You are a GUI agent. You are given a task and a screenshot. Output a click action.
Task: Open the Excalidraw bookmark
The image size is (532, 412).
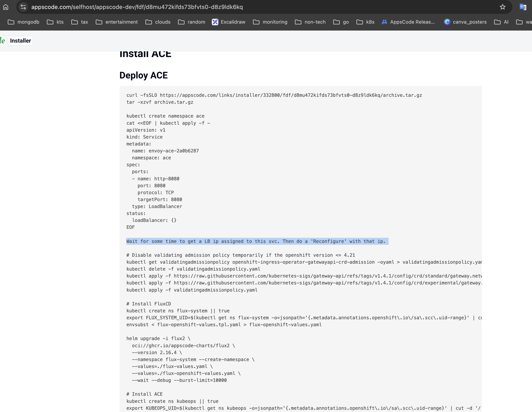(x=229, y=22)
